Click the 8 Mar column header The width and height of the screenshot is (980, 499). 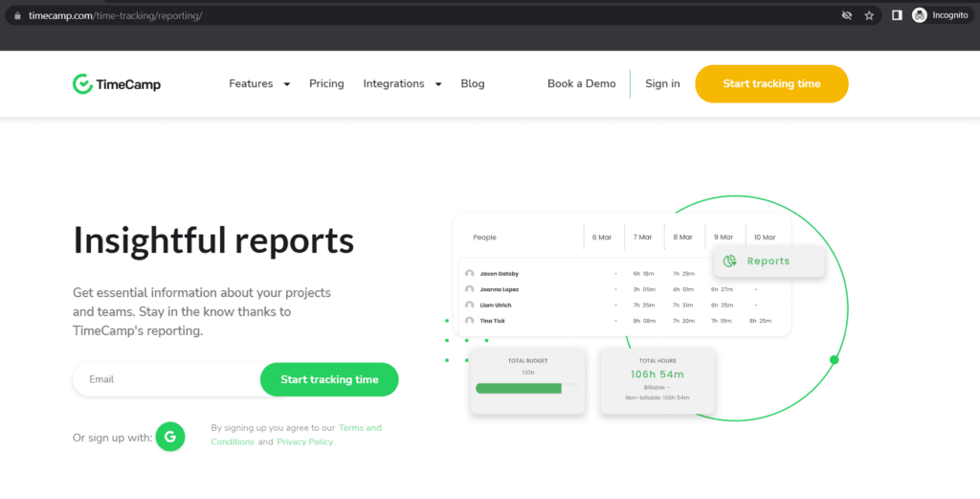click(682, 238)
